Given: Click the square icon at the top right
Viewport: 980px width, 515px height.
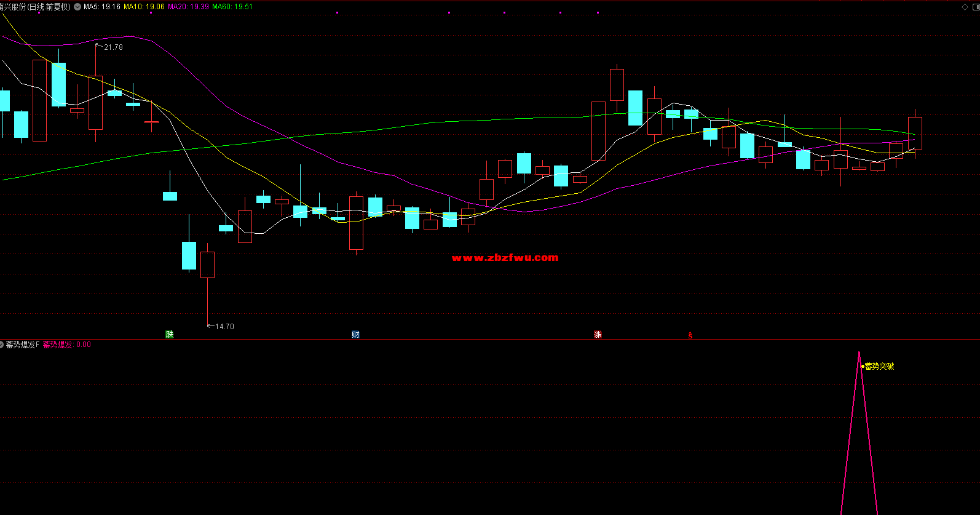Looking at the screenshot, I should click(975, 7).
